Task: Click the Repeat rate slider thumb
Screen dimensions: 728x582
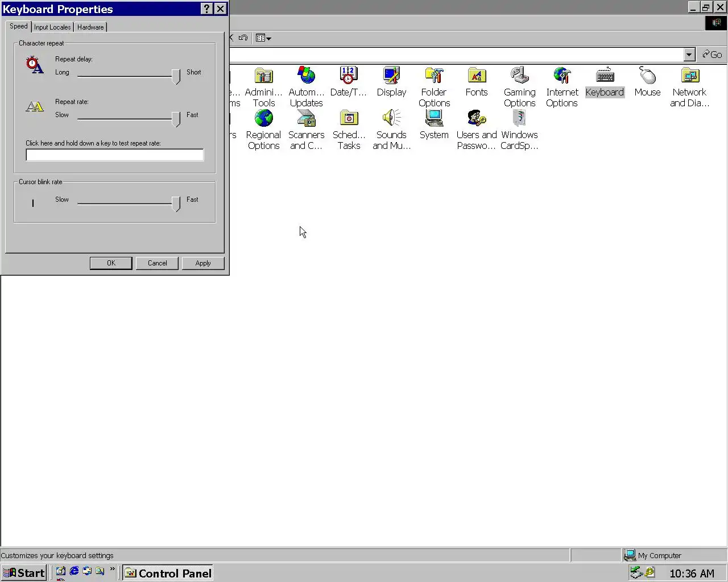Action: pos(176,119)
